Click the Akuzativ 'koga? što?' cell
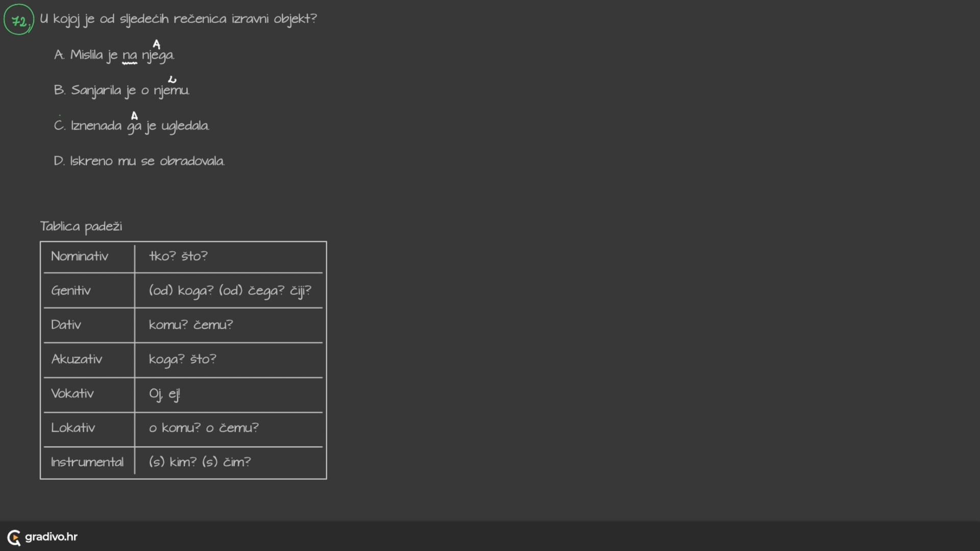The height and width of the screenshot is (551, 980). point(183,360)
